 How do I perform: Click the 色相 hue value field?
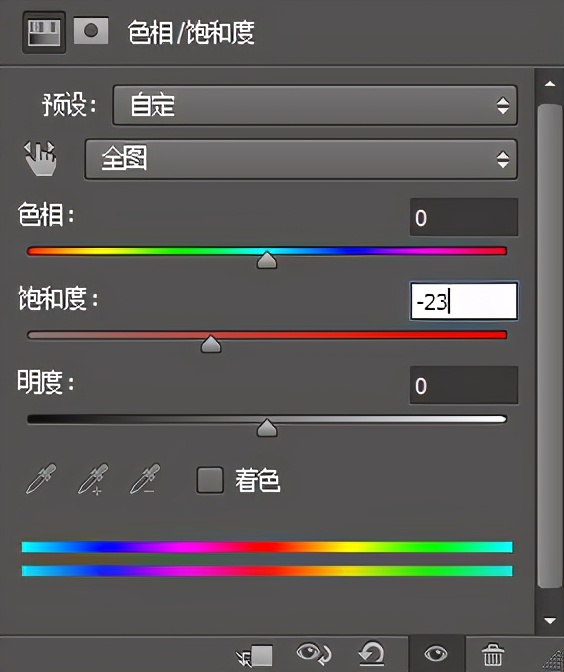tap(464, 217)
